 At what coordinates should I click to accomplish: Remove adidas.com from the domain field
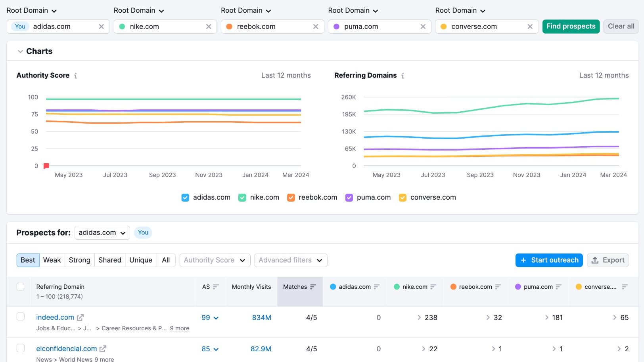click(102, 27)
